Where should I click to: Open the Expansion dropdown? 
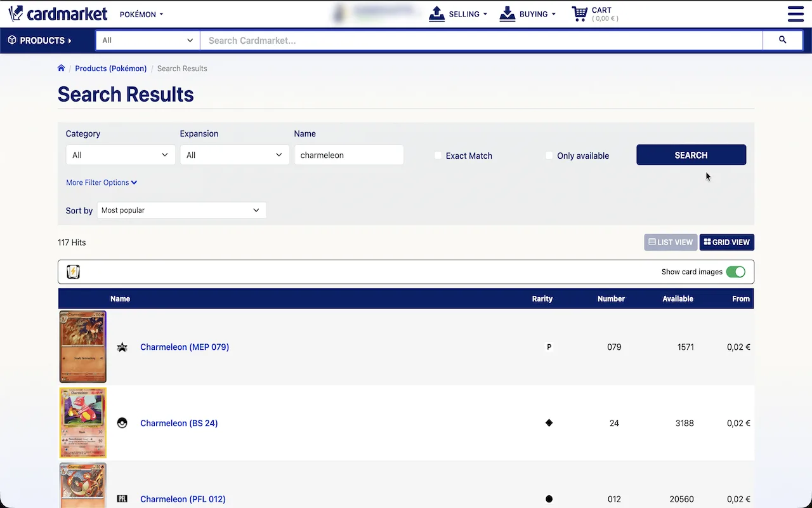(x=235, y=155)
